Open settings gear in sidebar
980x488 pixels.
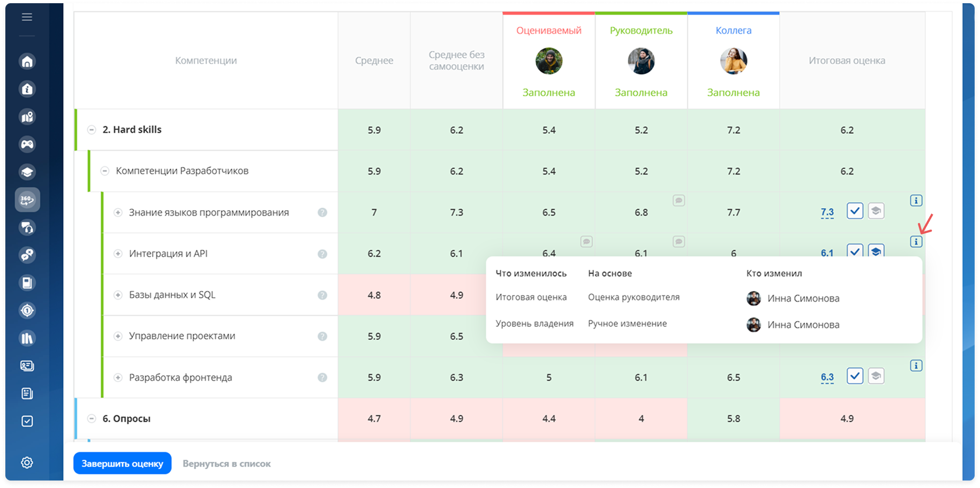[27, 462]
